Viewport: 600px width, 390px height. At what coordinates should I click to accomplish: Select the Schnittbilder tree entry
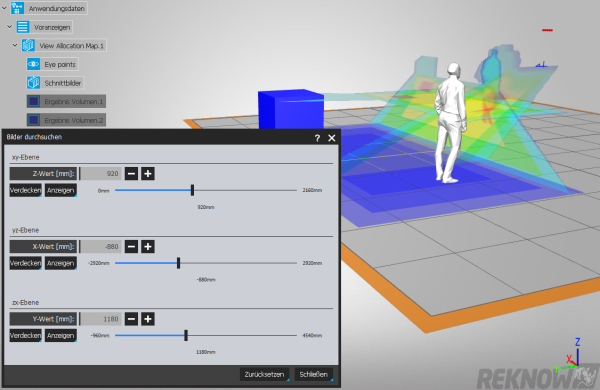[x=63, y=83]
